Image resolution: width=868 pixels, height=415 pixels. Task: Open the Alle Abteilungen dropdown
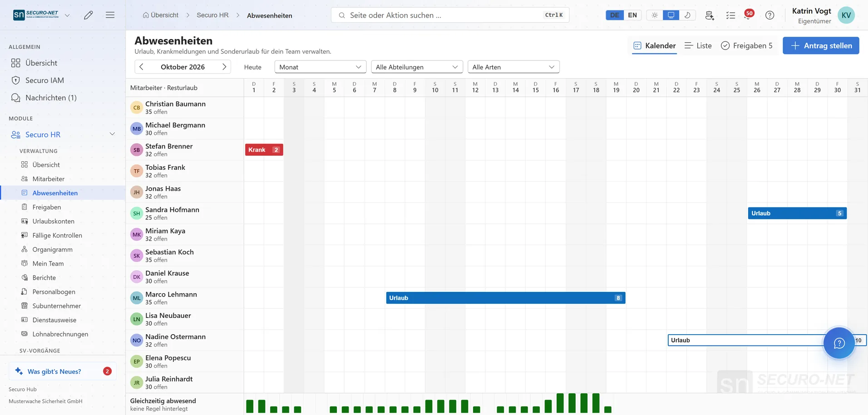pos(417,67)
